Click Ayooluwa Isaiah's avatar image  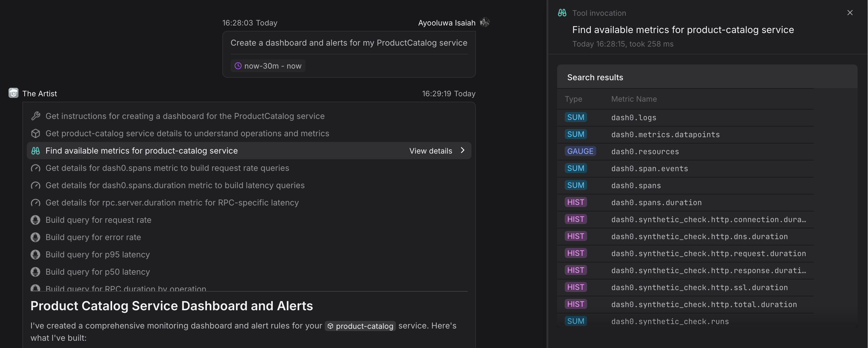click(484, 23)
